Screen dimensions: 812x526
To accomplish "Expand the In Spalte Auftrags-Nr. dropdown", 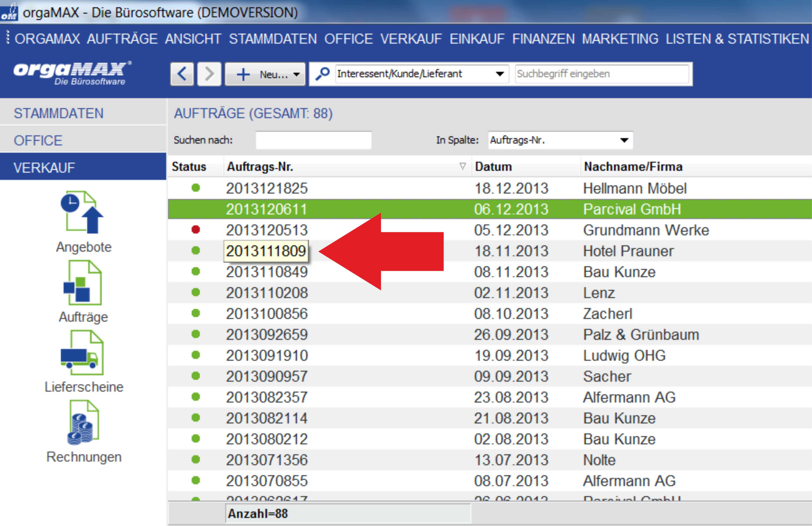I will click(x=624, y=140).
